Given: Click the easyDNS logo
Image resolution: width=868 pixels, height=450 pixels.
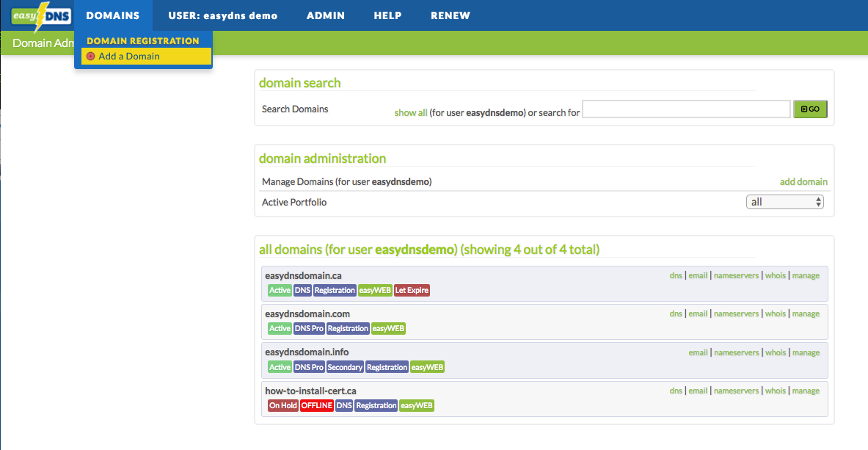Looking at the screenshot, I should 41,16.
